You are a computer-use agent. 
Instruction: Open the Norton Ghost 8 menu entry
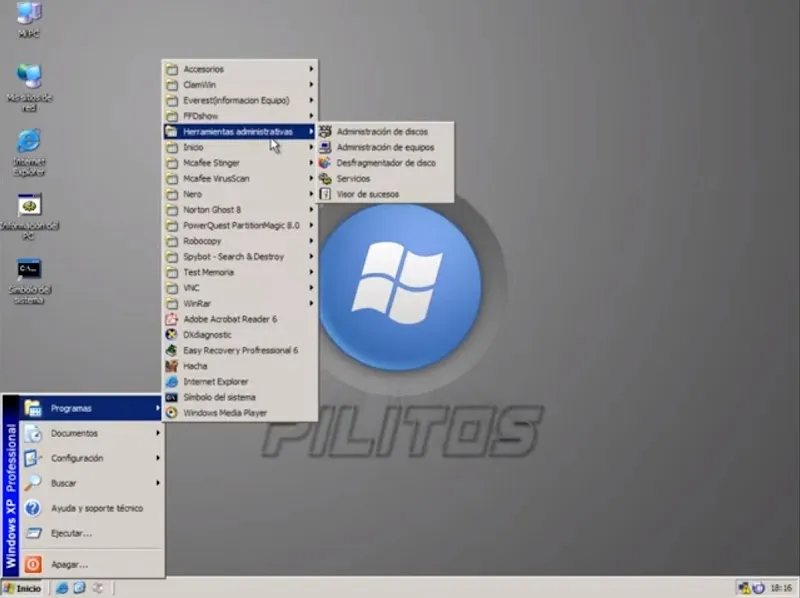tap(240, 210)
